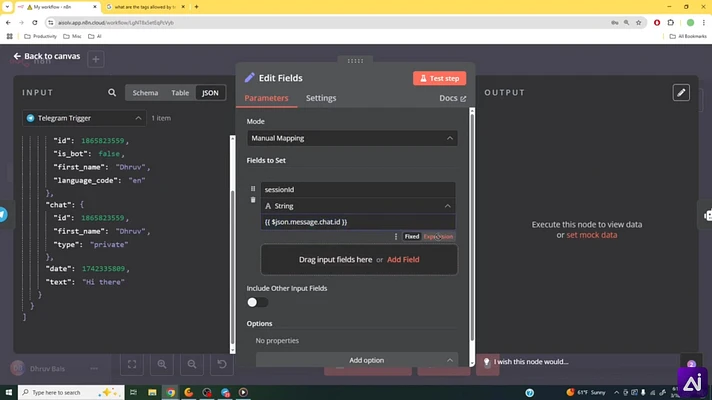
Task: Click the parameters panel vertical scrollbar
Action: point(472,227)
